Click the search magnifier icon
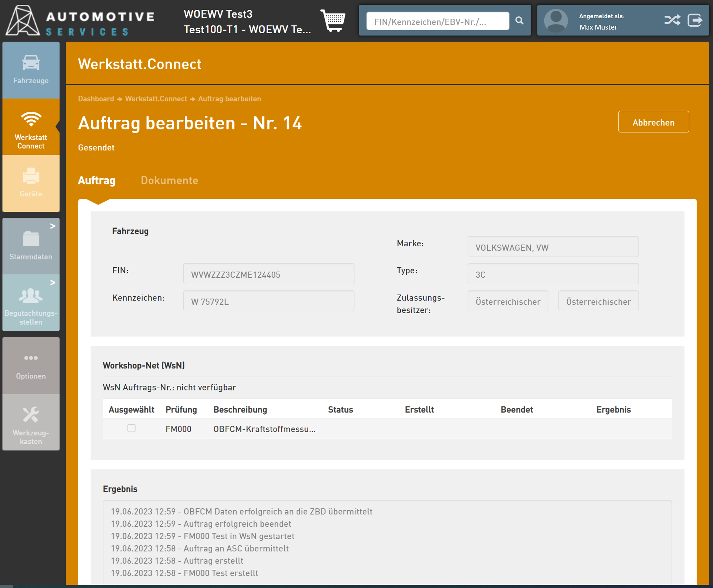 click(x=519, y=20)
